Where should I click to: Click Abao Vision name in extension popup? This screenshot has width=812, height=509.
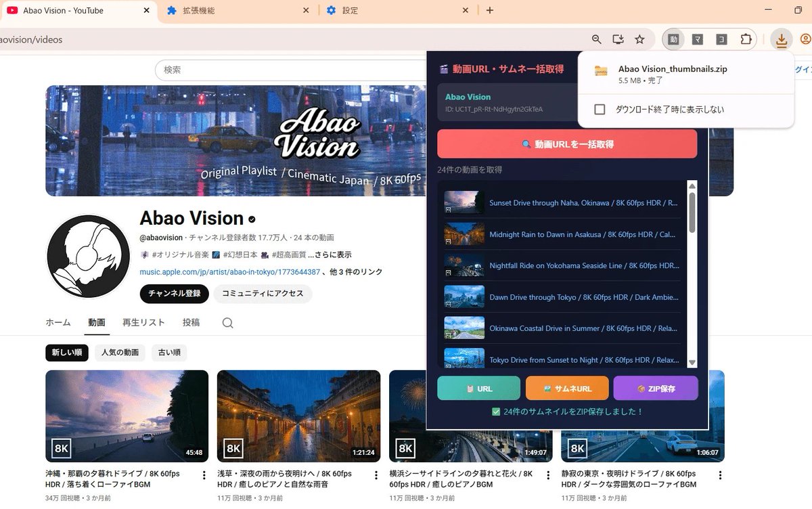[468, 97]
